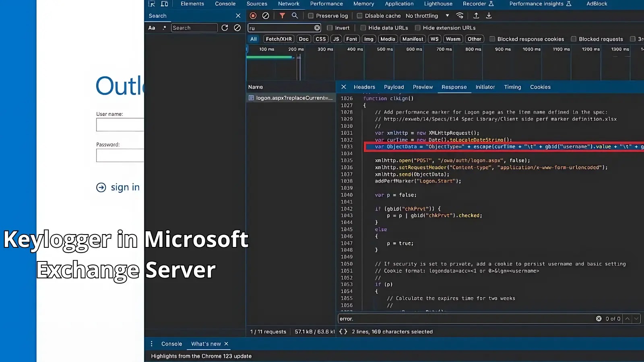Viewport: 644px width, 362px height.
Task: Filter by Doc requests
Action: point(304,39)
